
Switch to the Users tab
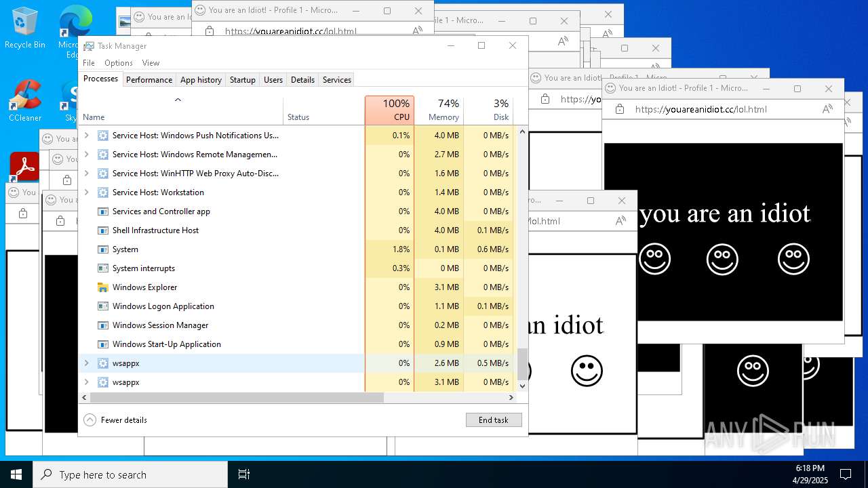pos(273,79)
